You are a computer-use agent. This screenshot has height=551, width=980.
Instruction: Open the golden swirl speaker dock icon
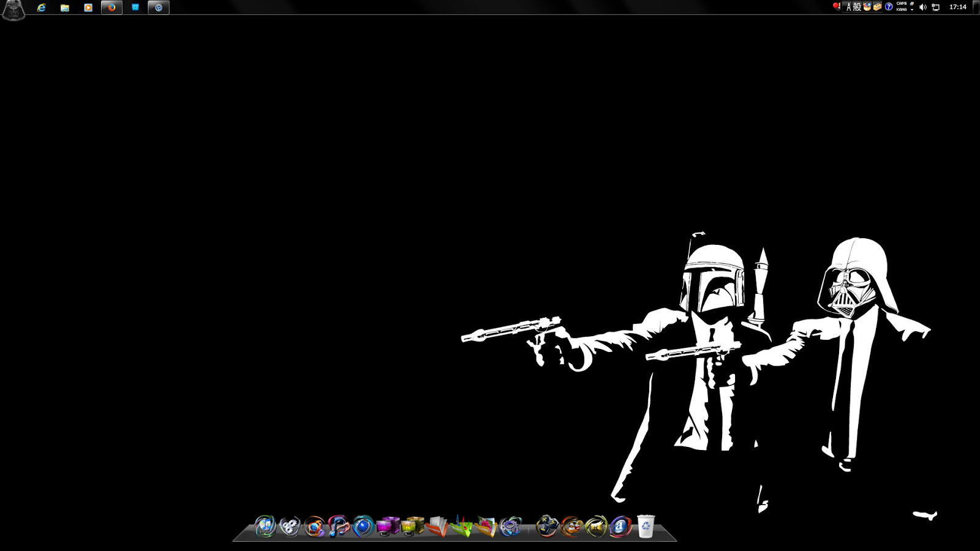tap(596, 526)
